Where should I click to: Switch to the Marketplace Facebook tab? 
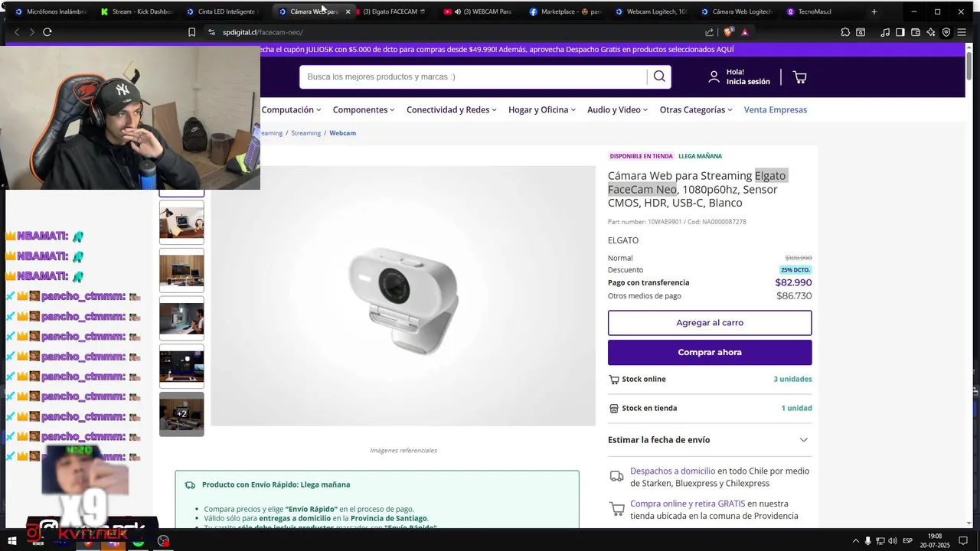tap(566, 11)
